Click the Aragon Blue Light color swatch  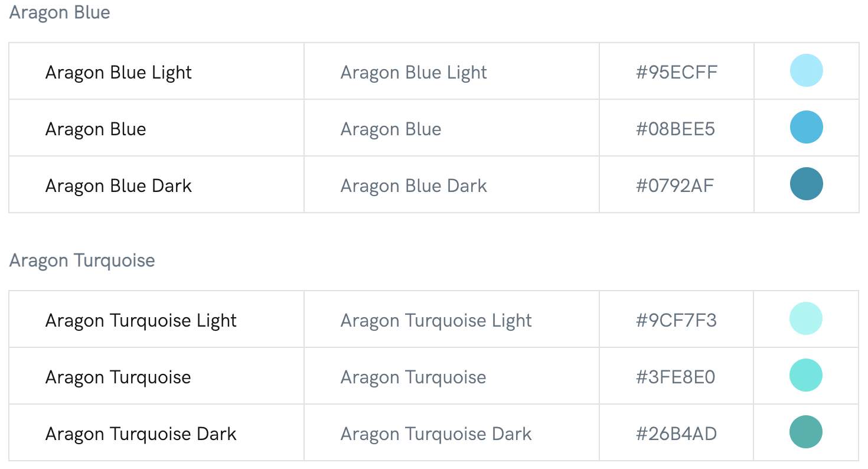click(x=806, y=70)
